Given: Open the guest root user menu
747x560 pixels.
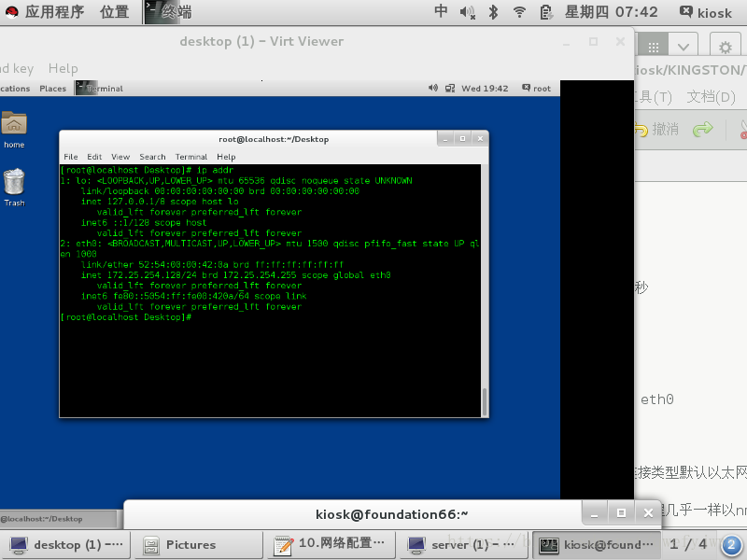Looking at the screenshot, I should pos(536,89).
